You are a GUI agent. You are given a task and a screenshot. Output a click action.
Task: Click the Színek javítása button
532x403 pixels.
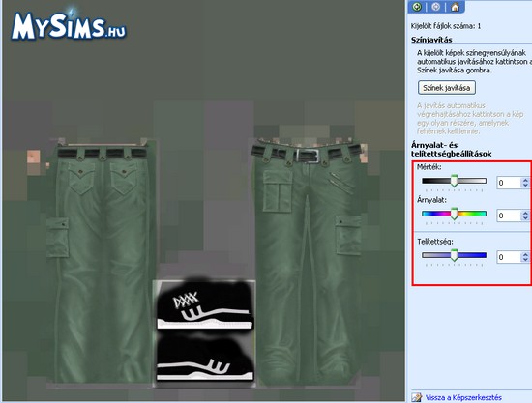(447, 88)
